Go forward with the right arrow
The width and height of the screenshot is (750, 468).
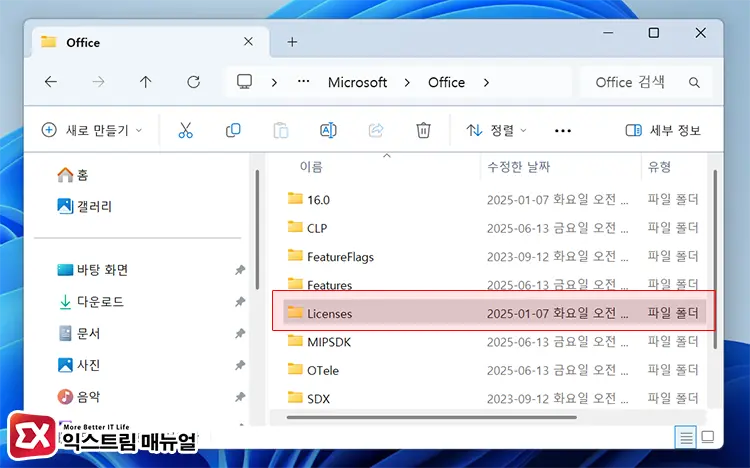(98, 82)
